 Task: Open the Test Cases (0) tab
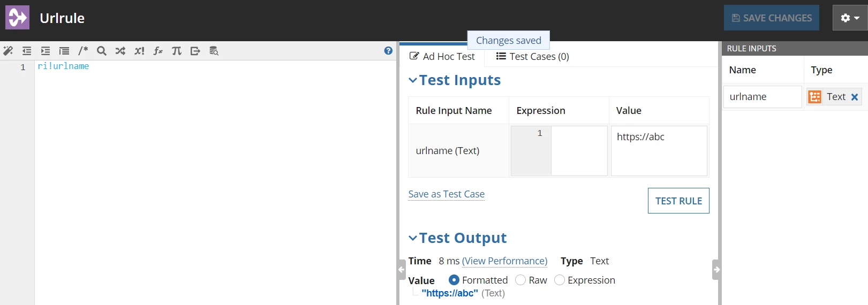532,56
